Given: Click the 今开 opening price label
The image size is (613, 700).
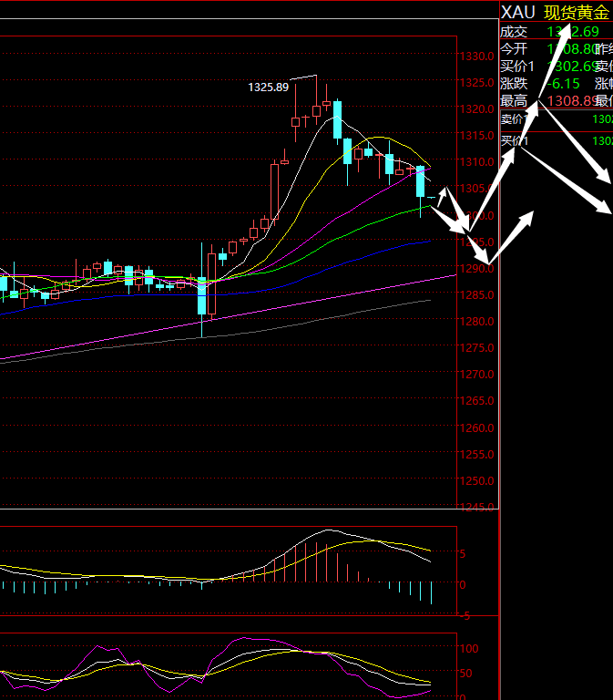Looking at the screenshot, I should click(514, 48).
